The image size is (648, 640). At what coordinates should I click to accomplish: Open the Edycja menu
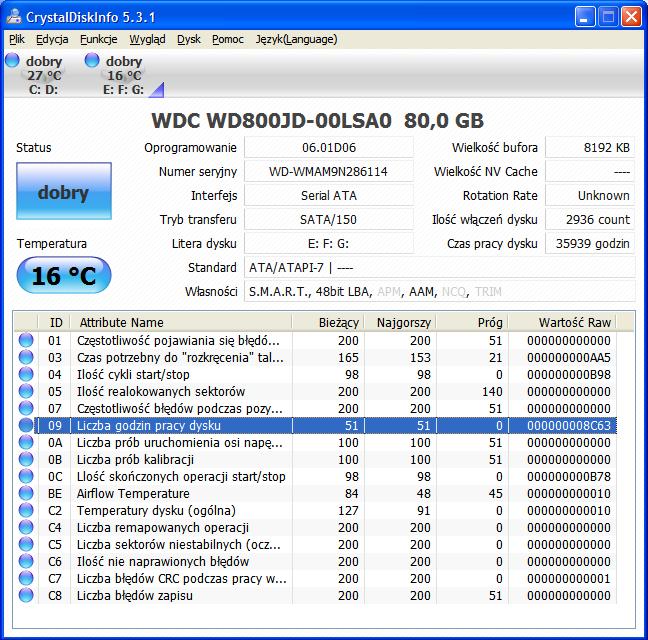pos(52,39)
